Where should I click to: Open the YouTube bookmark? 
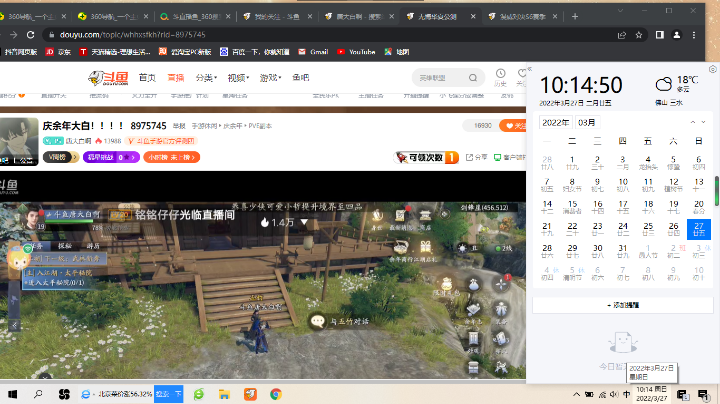pyautogui.click(x=356, y=52)
